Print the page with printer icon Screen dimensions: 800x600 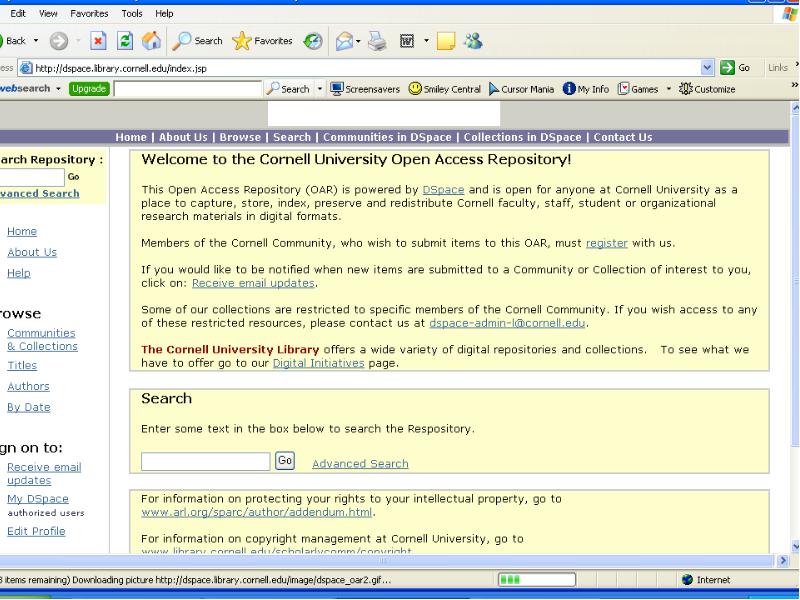(378, 41)
